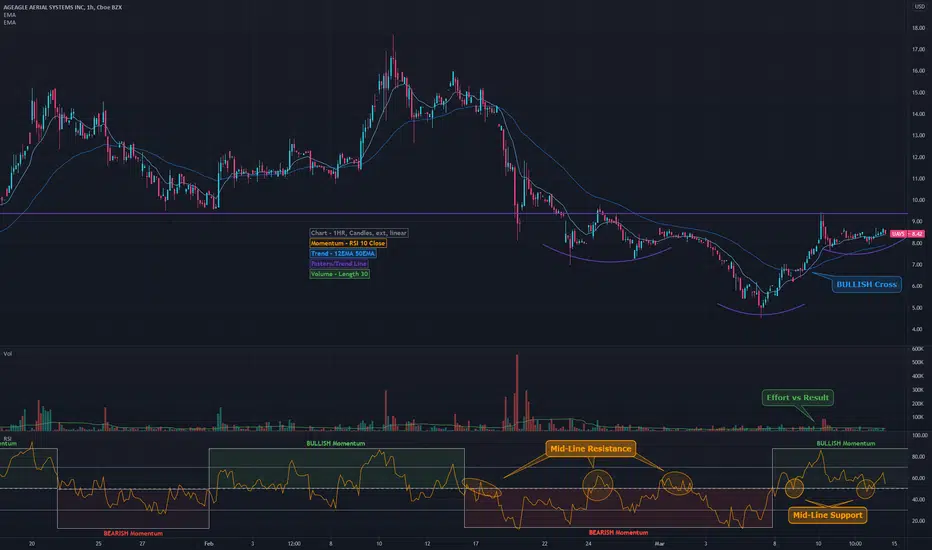
Task: Click the 500K volume axis value
Action: pyautogui.click(x=918, y=363)
